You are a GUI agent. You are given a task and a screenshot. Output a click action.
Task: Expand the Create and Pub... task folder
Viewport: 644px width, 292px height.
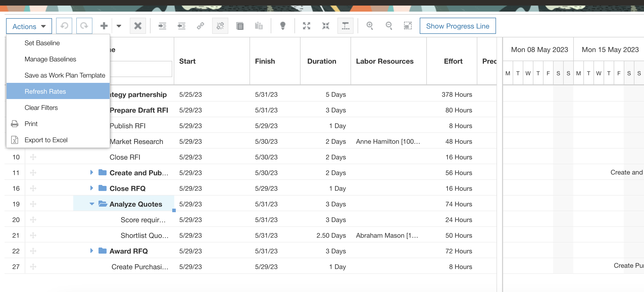(92, 173)
